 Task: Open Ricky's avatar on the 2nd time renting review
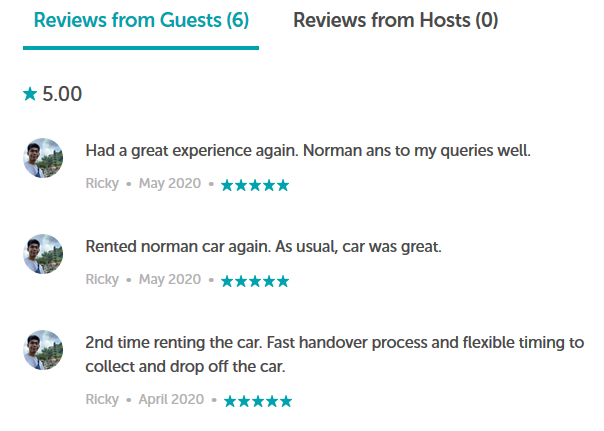pos(43,350)
